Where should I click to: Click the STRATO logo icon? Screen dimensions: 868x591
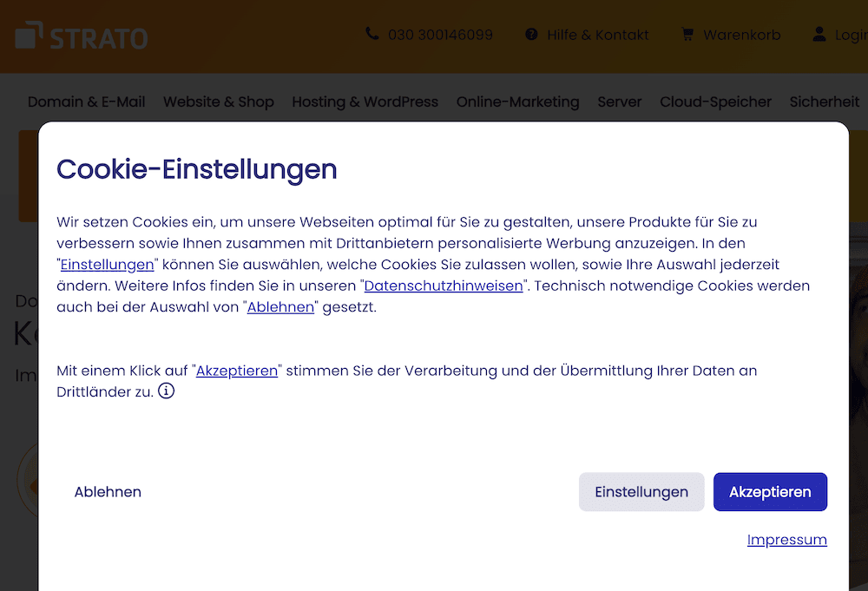tap(29, 36)
